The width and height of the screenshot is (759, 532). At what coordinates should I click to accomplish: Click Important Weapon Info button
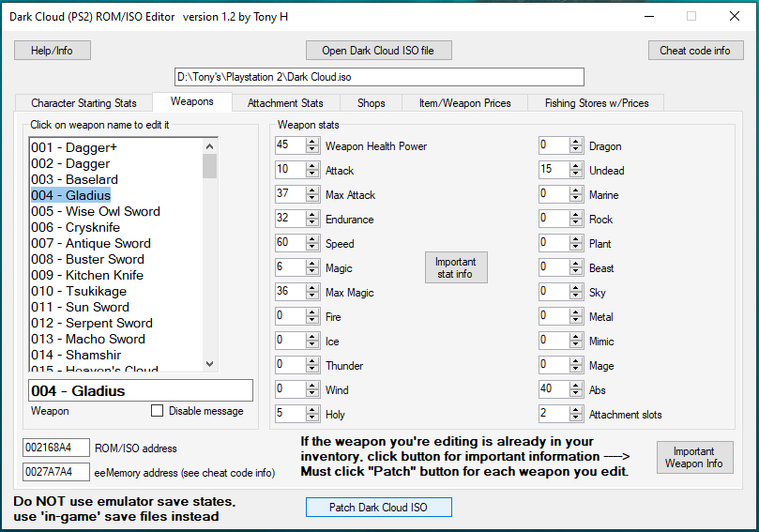694,457
